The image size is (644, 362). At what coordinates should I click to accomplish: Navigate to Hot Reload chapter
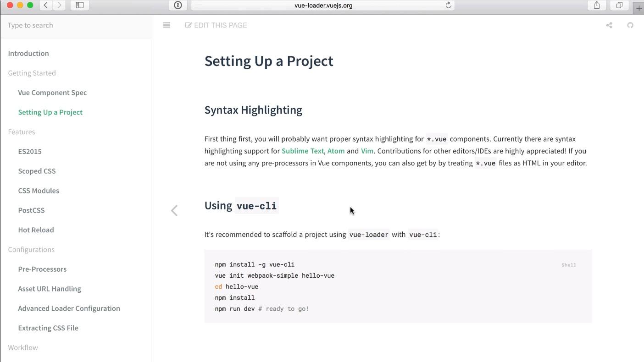click(x=36, y=230)
